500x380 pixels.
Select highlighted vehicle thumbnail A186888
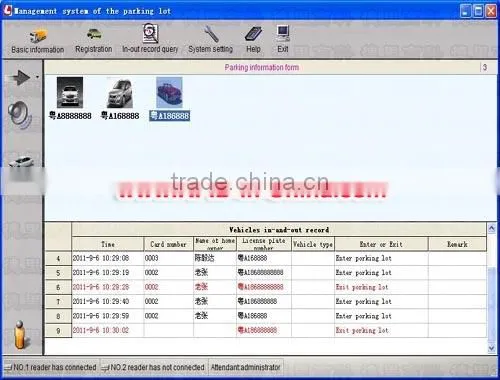pos(169,92)
